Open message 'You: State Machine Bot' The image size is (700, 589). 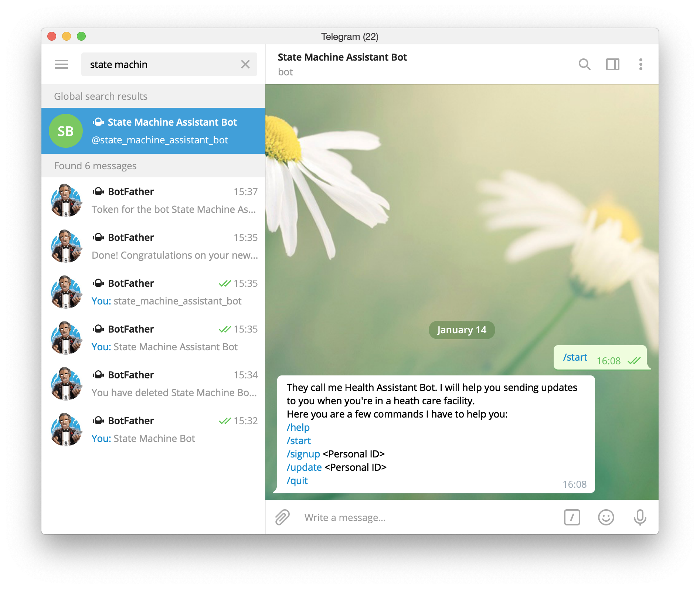[x=153, y=429]
